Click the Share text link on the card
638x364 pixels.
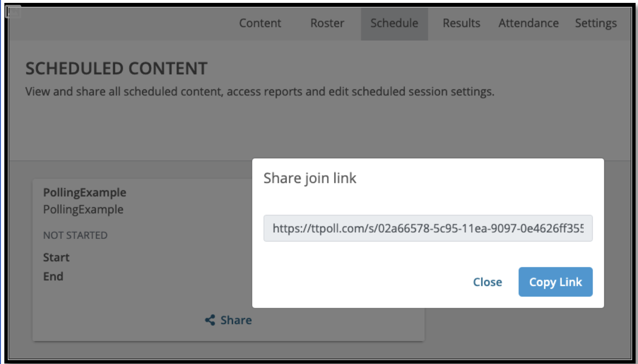coord(236,320)
